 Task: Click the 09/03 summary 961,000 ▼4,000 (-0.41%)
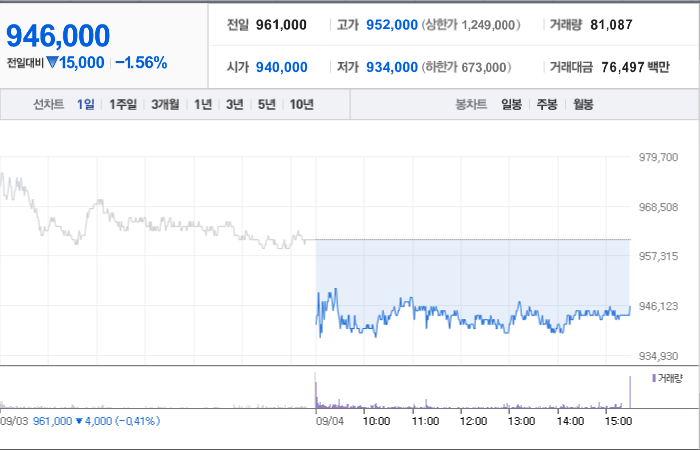coord(96,421)
